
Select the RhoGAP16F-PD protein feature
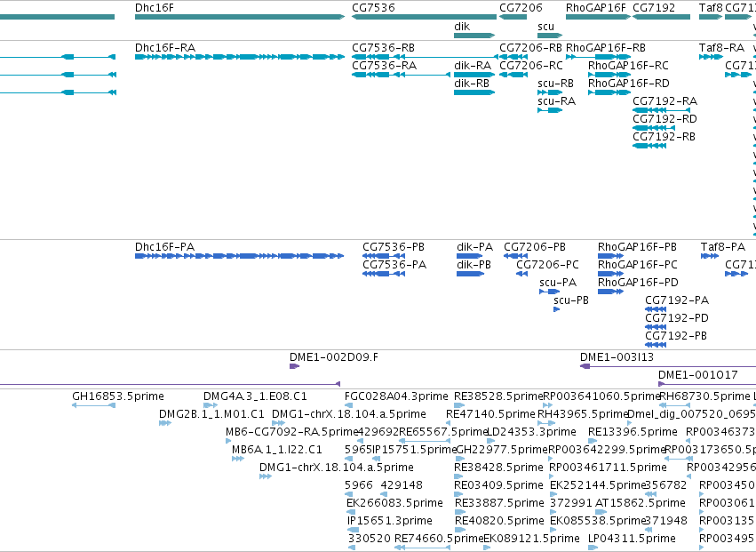[611, 292]
